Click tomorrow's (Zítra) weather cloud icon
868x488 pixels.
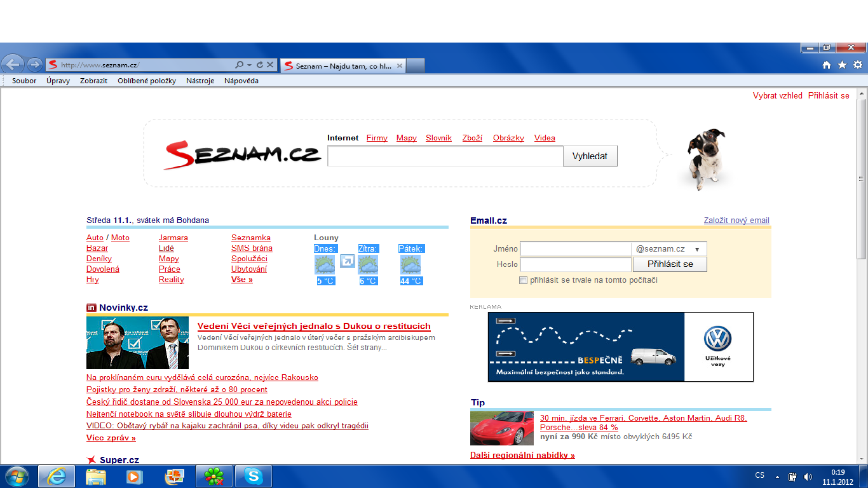point(368,265)
